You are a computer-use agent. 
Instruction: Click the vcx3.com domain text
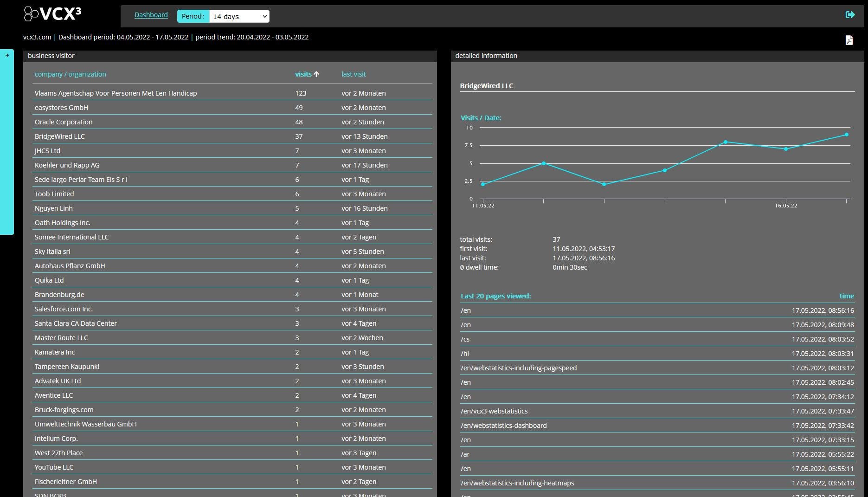[x=37, y=37]
